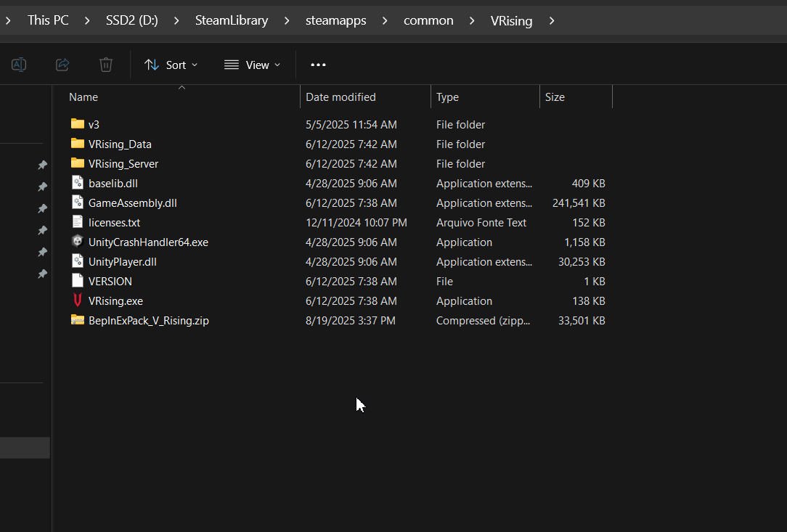
Task: Click the 33,501 KB size value
Action: click(582, 320)
